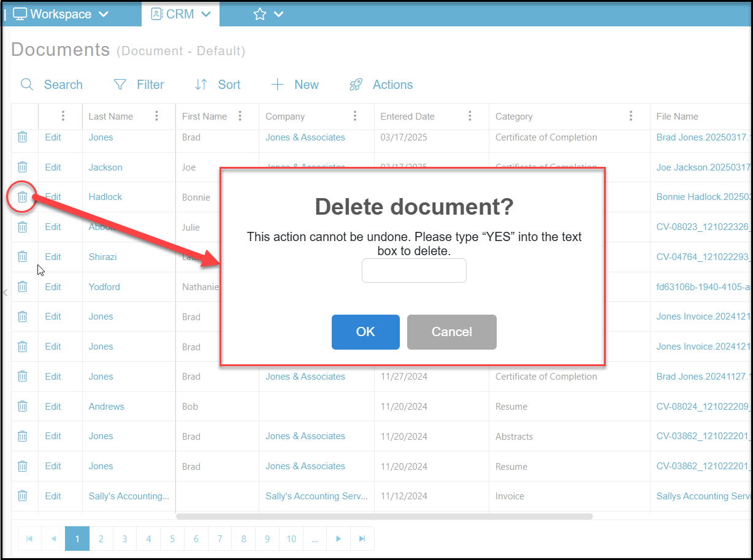Click the trash icon beside Yodford

click(22, 286)
